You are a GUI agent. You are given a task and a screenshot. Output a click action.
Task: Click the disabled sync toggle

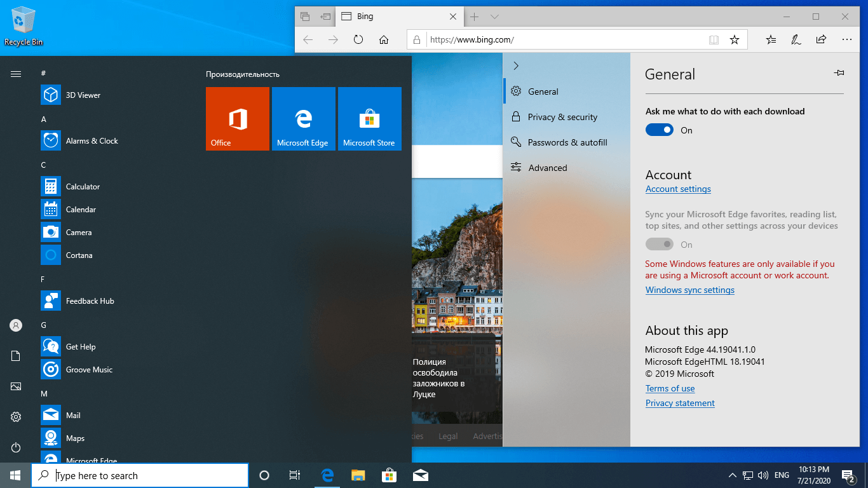pos(660,245)
